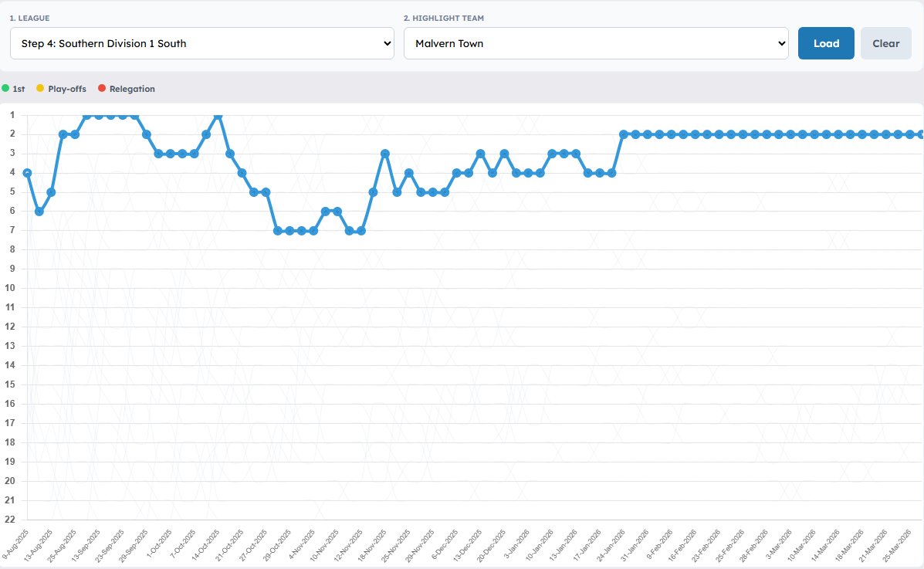This screenshot has height=569, width=924.
Task: Select the 10-Jan-2026 data point at 3rd place
Action: (552, 154)
